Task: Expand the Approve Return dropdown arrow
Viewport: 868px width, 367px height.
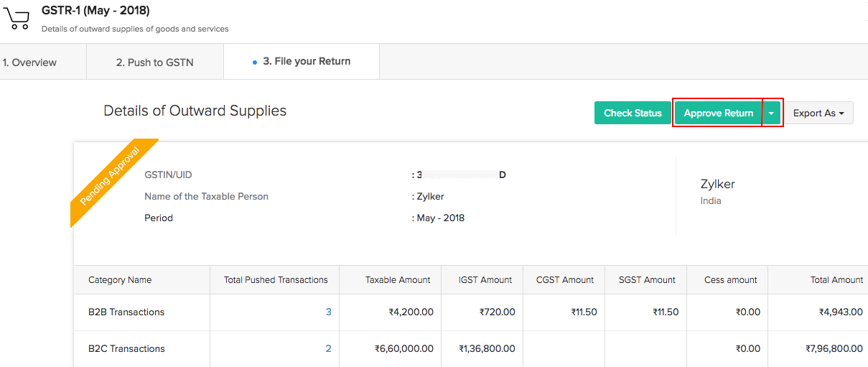Action: coord(771,113)
